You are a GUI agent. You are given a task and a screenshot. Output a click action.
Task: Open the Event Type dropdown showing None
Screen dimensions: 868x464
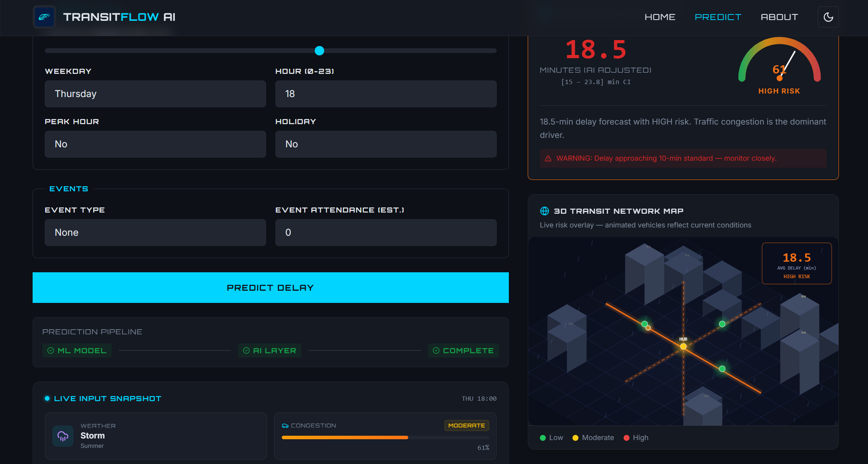click(x=155, y=232)
